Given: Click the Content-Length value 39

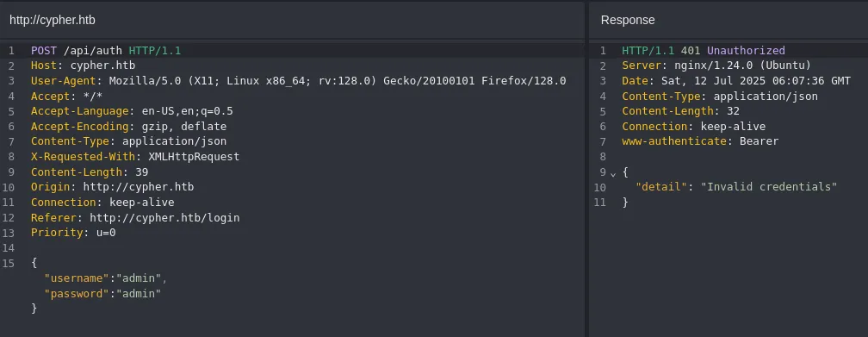Looking at the screenshot, I should [142, 172].
